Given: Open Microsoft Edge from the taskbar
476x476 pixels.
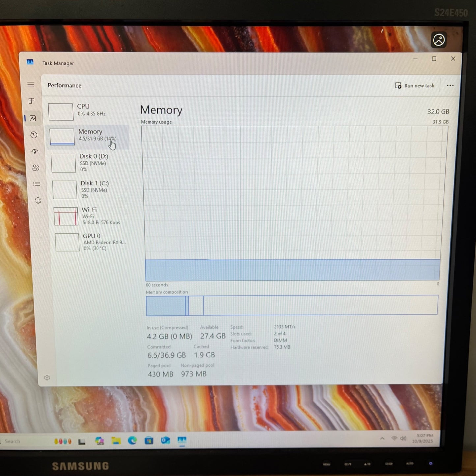Looking at the screenshot, I should point(132,440).
